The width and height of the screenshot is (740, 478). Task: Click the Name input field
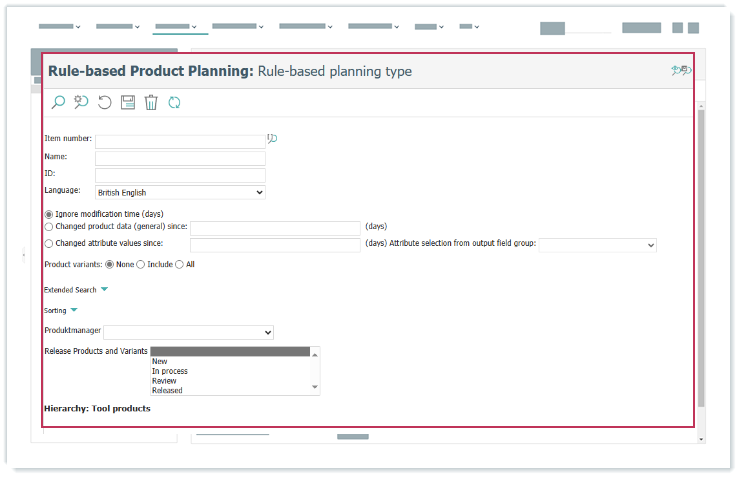click(x=180, y=158)
